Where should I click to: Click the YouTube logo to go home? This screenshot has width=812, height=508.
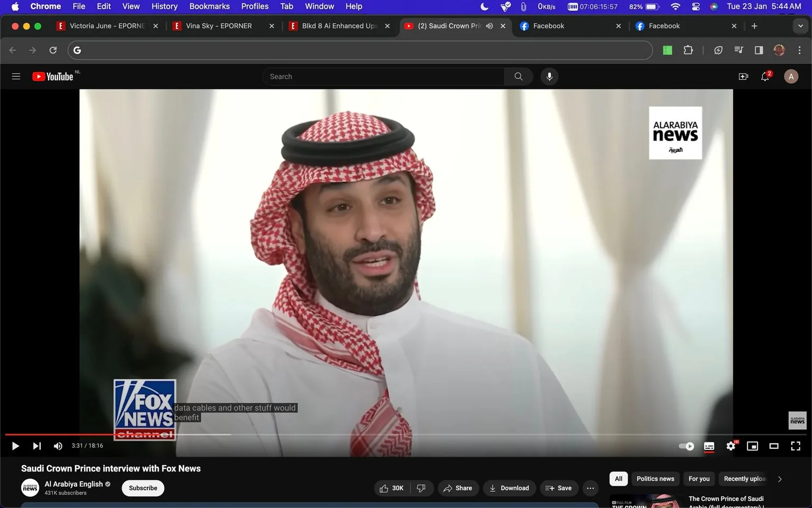[x=53, y=76]
